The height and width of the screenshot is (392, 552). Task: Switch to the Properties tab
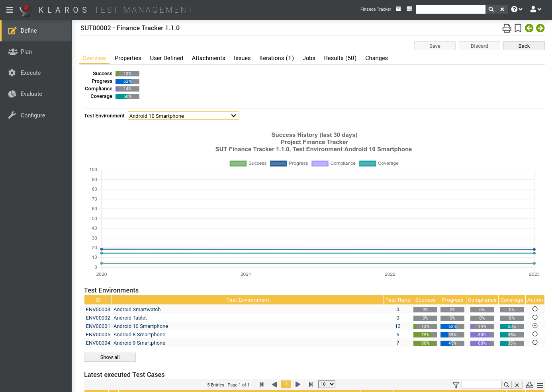tap(128, 58)
